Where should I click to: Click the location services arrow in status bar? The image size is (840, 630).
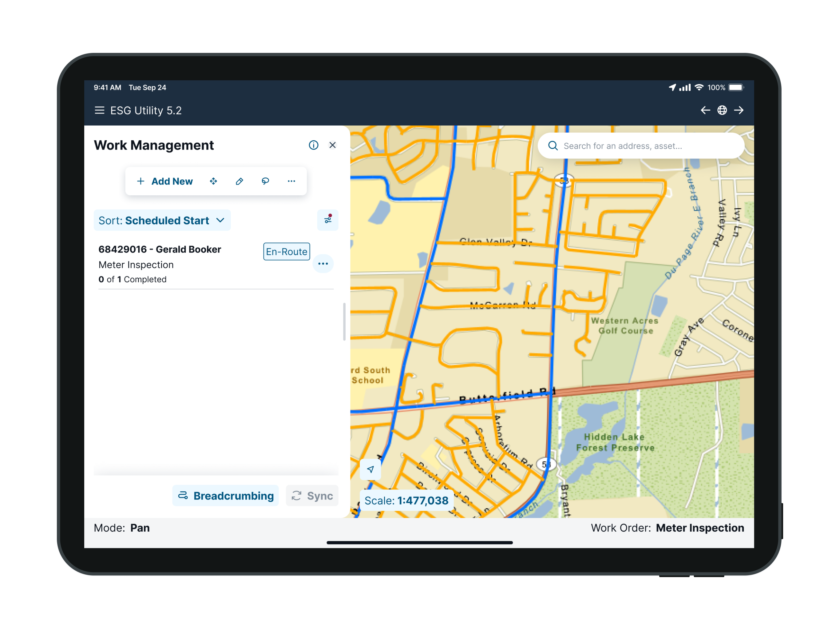point(672,87)
